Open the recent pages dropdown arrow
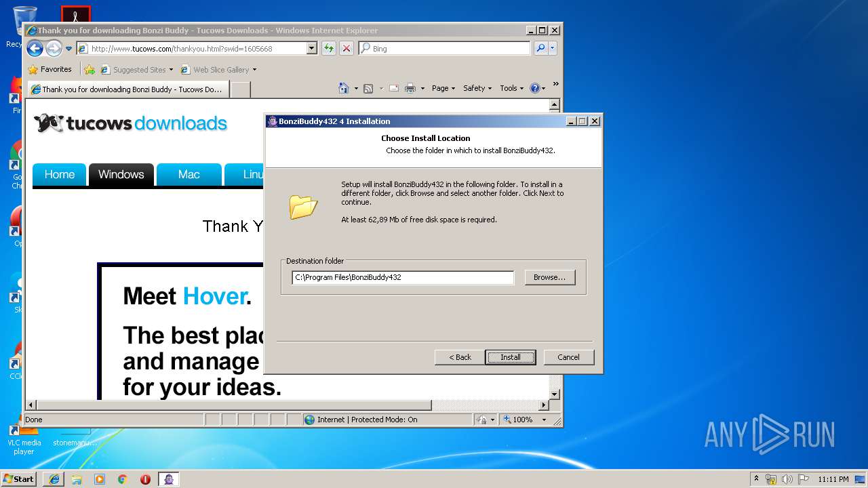Image resolution: width=868 pixels, height=488 pixels. pos(68,49)
